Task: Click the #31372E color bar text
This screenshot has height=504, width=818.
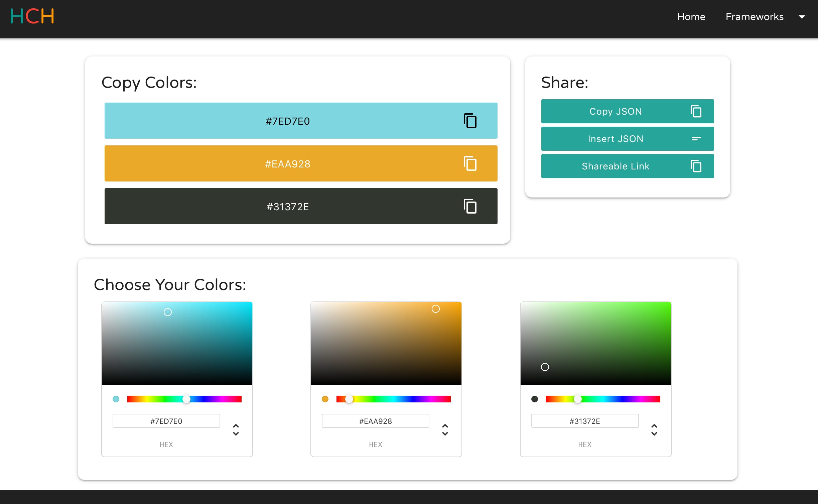Action: pyautogui.click(x=288, y=207)
